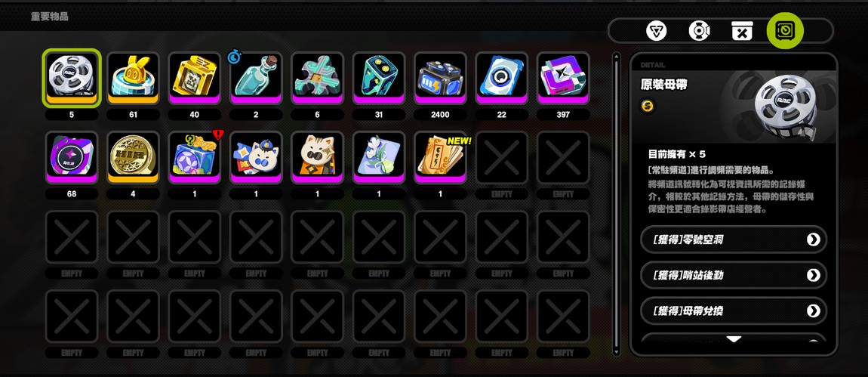Select the gold HIA coin item
Screen dimensions: 868x377
133,157
